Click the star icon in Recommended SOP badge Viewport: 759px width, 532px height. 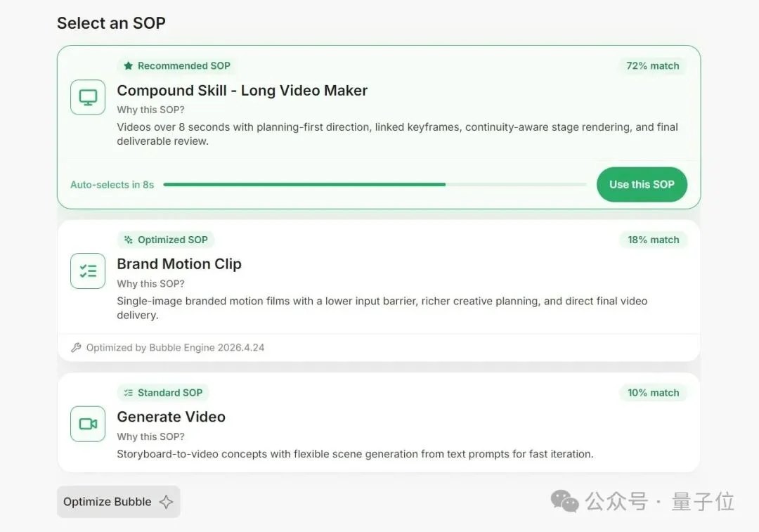[x=128, y=66]
